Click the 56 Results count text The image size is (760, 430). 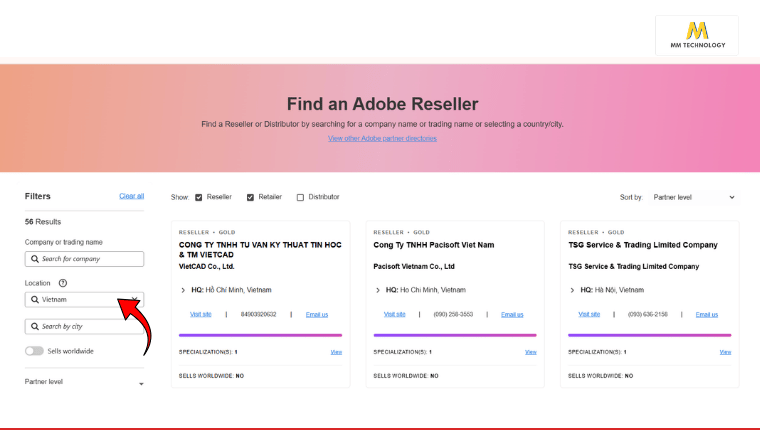coord(43,222)
